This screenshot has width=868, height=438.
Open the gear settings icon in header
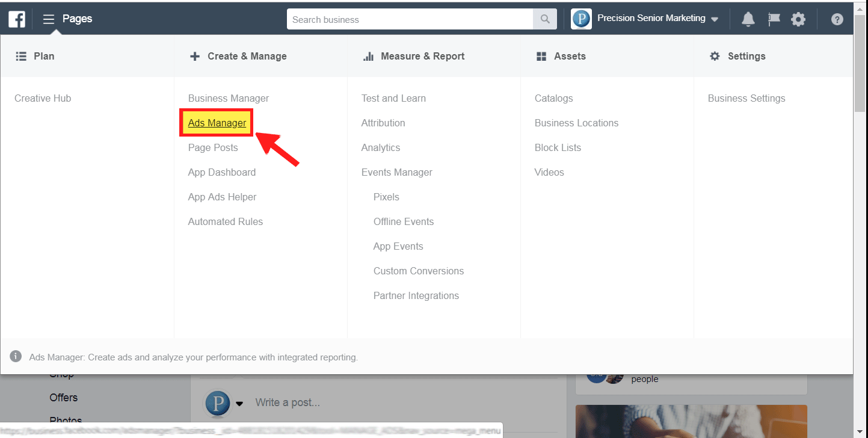(798, 19)
